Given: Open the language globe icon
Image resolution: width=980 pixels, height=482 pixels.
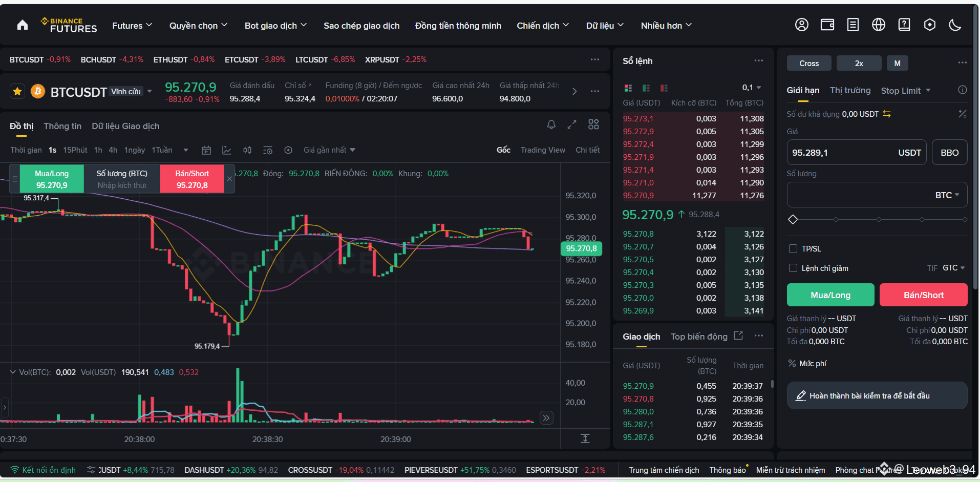Looking at the screenshot, I should click(x=879, y=25).
